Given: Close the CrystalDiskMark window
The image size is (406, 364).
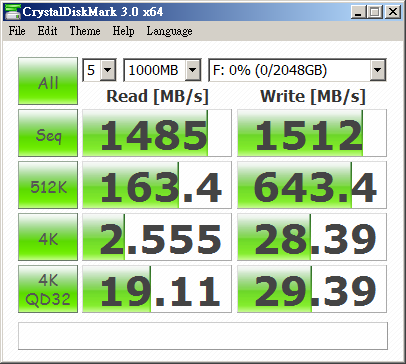Looking at the screenshot, I should pos(393,12).
